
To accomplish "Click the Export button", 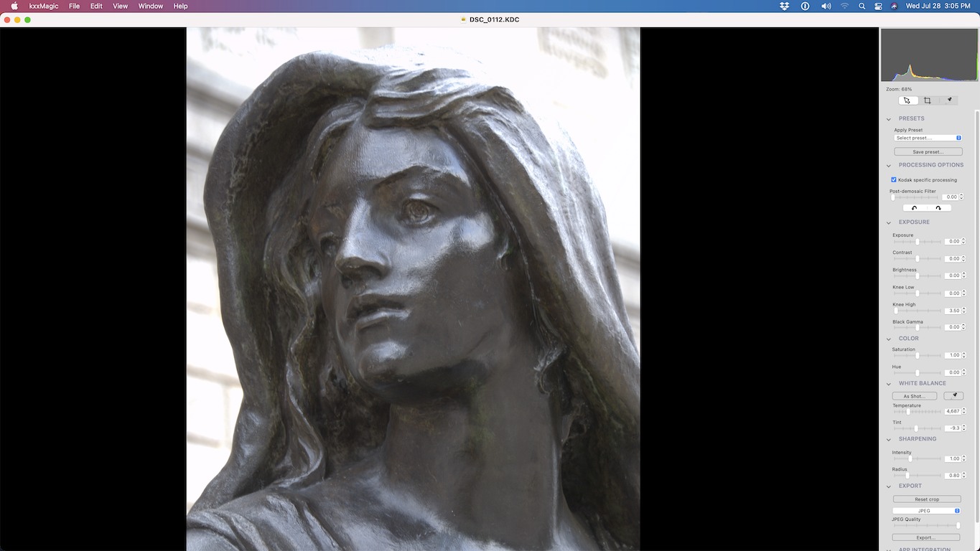I will click(x=926, y=537).
